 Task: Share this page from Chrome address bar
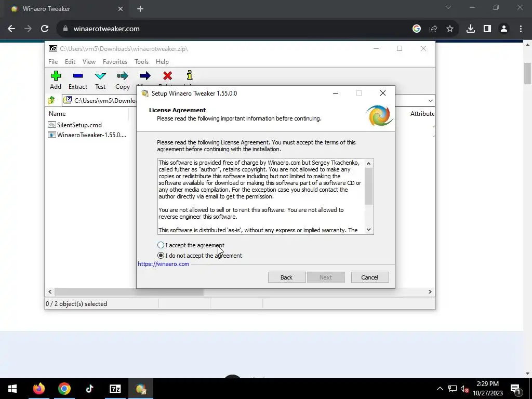pos(433,29)
